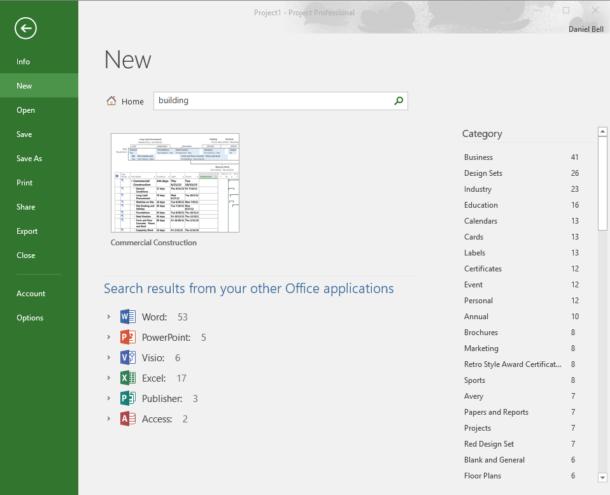610x495 pixels.
Task: Click the Visio application icon
Action: pos(128,357)
